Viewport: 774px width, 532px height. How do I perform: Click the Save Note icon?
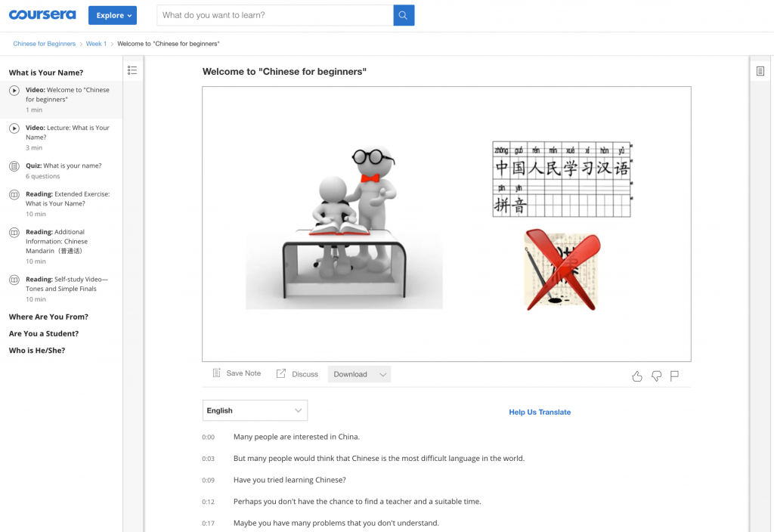click(216, 373)
